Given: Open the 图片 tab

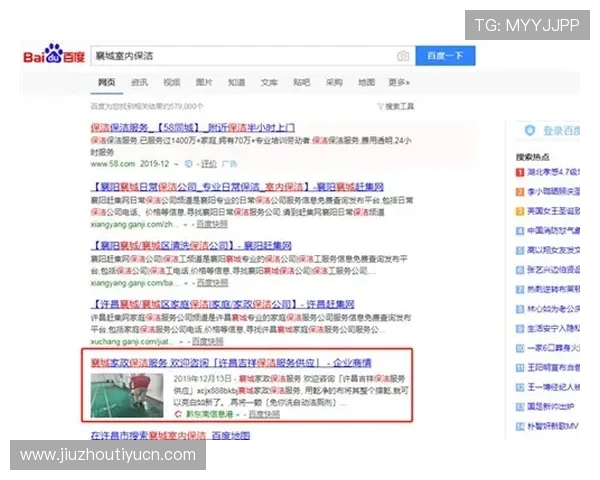Looking at the screenshot, I should 204,82.
